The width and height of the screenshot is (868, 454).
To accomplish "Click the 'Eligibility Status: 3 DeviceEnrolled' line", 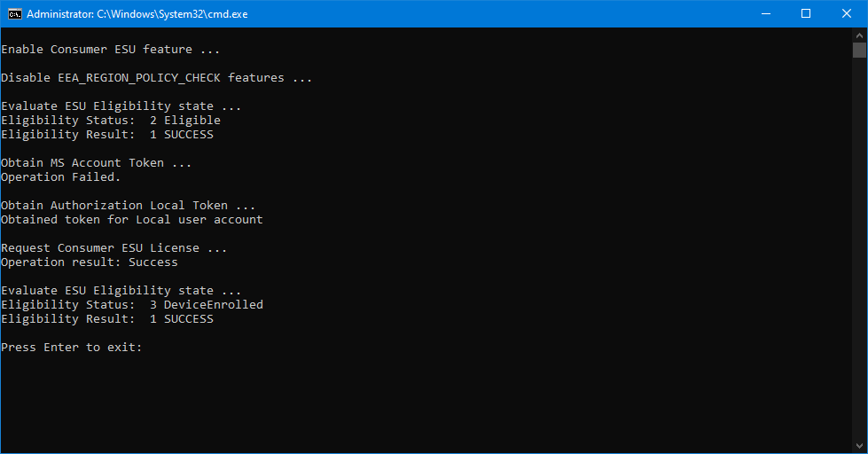I will click(131, 305).
